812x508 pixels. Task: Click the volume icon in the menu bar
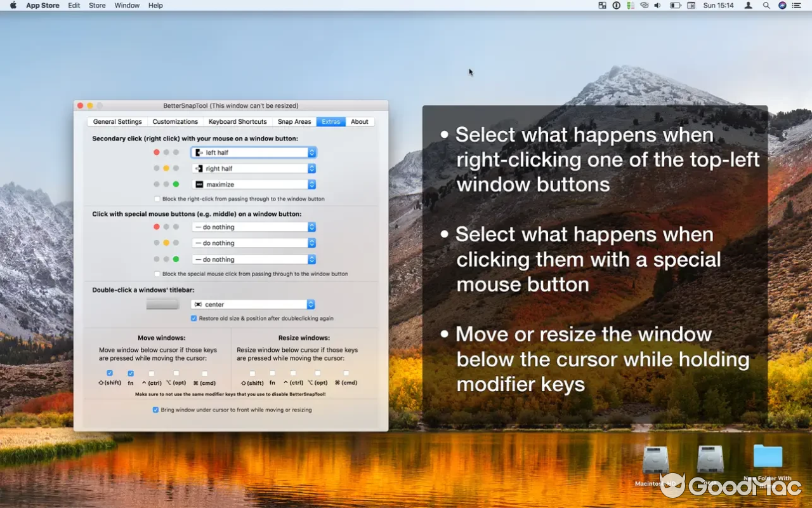pyautogui.click(x=657, y=5)
